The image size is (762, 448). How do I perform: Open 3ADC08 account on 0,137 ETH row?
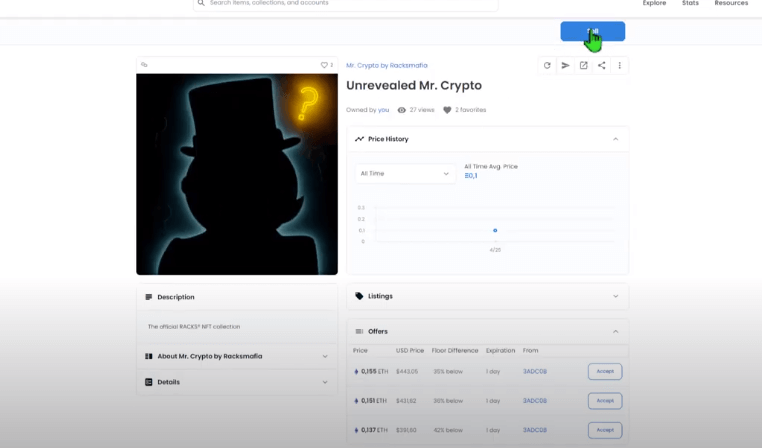click(535, 430)
